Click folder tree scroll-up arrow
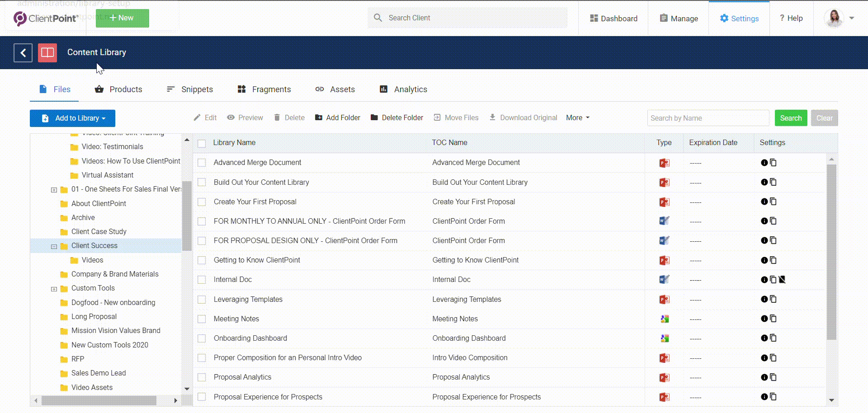Viewport: 868px width, 413px height. click(x=187, y=140)
